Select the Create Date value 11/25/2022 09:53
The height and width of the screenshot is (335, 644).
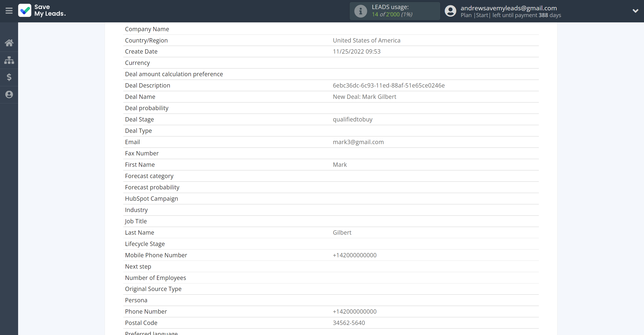(x=357, y=52)
